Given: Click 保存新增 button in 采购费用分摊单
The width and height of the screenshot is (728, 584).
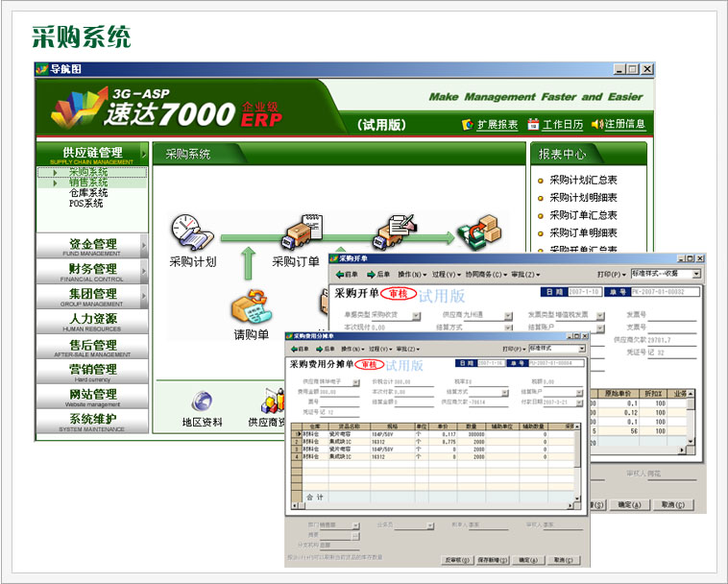Looking at the screenshot, I should (493, 560).
